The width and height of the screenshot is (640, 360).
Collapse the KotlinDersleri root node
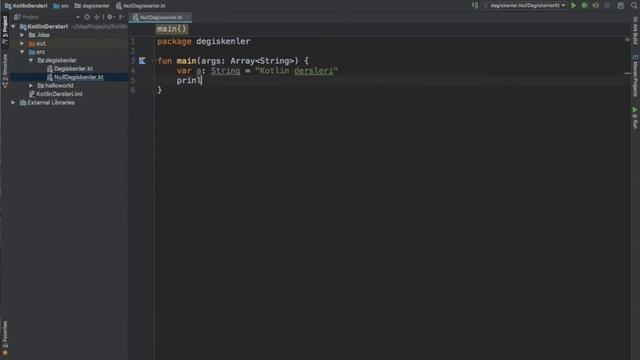14,27
